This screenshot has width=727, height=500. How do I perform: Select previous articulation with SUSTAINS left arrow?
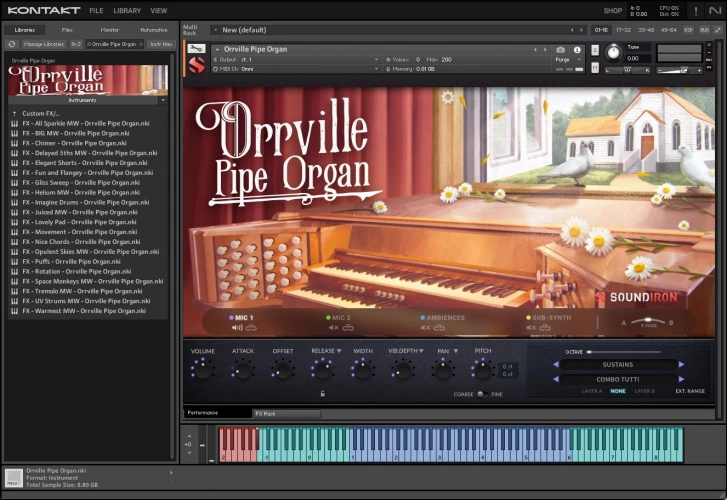coord(555,365)
